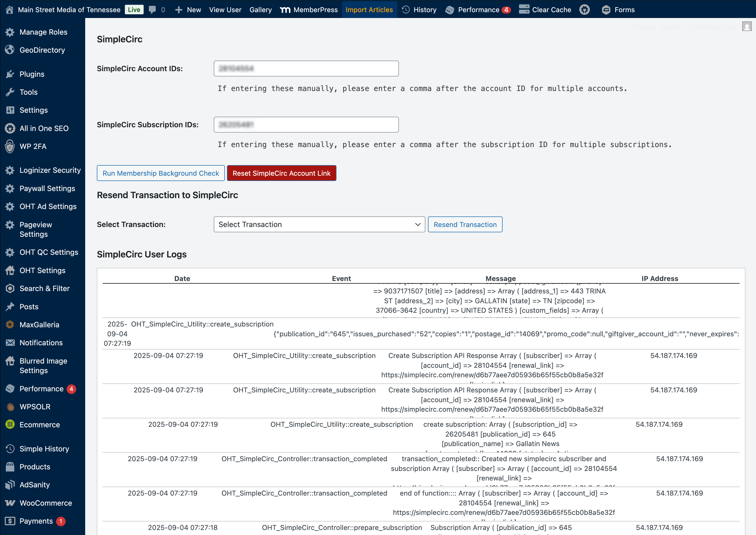The image size is (756, 535).
Task: Click the Forms icon in admin bar
Action: (606, 10)
